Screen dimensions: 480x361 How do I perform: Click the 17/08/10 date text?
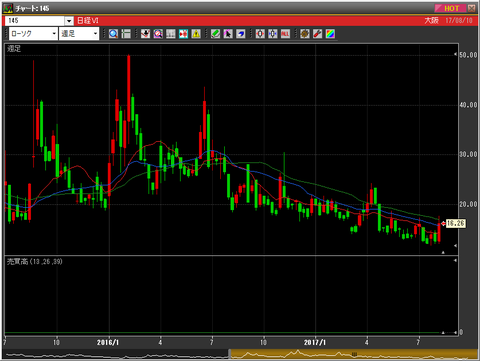click(459, 21)
